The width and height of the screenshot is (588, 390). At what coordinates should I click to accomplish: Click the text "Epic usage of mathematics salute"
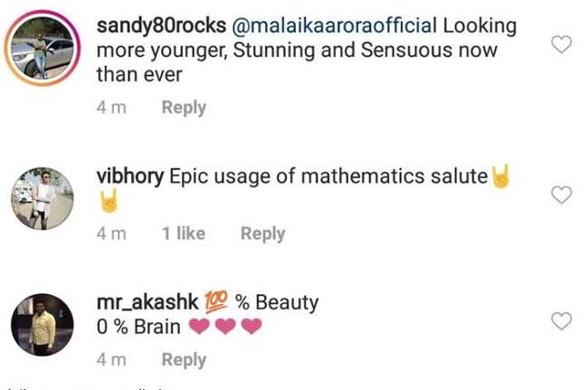point(328,176)
